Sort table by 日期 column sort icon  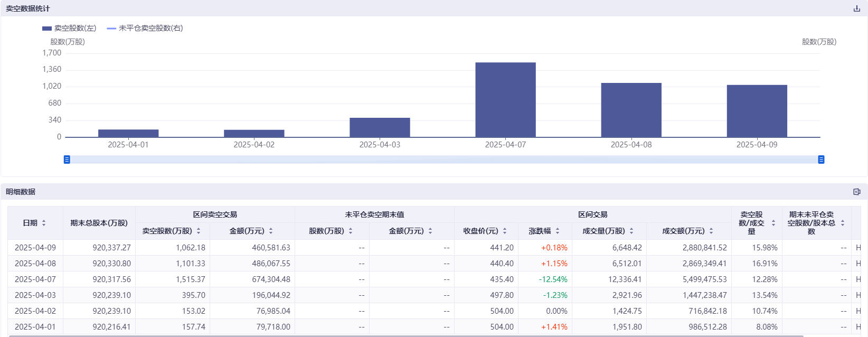44,223
